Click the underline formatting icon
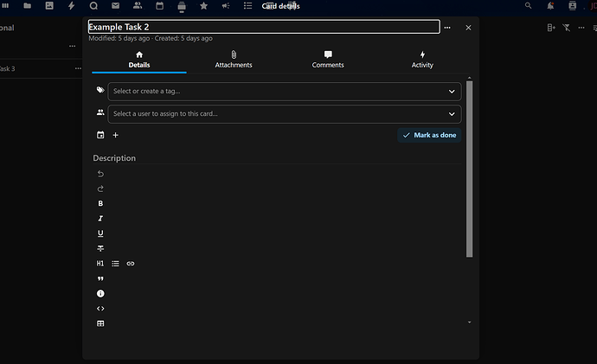The height and width of the screenshot is (364, 597). (100, 233)
